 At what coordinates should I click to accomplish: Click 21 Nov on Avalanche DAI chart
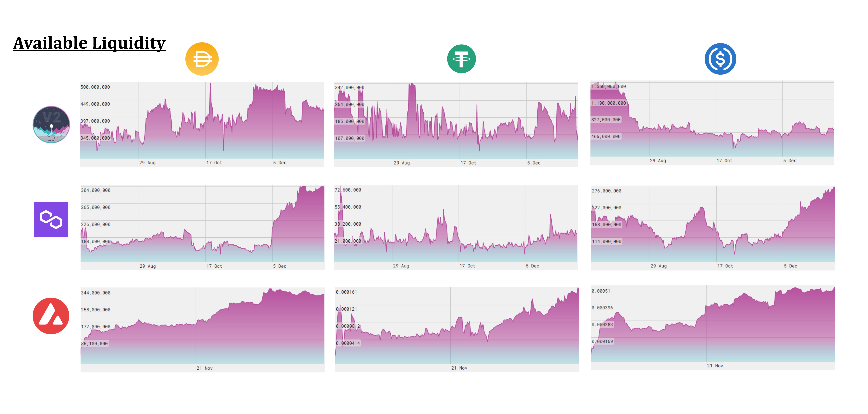[205, 368]
